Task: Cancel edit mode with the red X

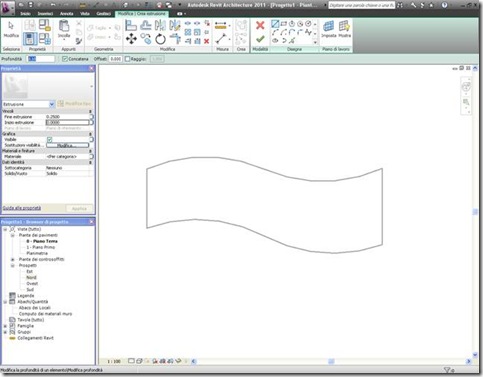Action: (x=260, y=25)
